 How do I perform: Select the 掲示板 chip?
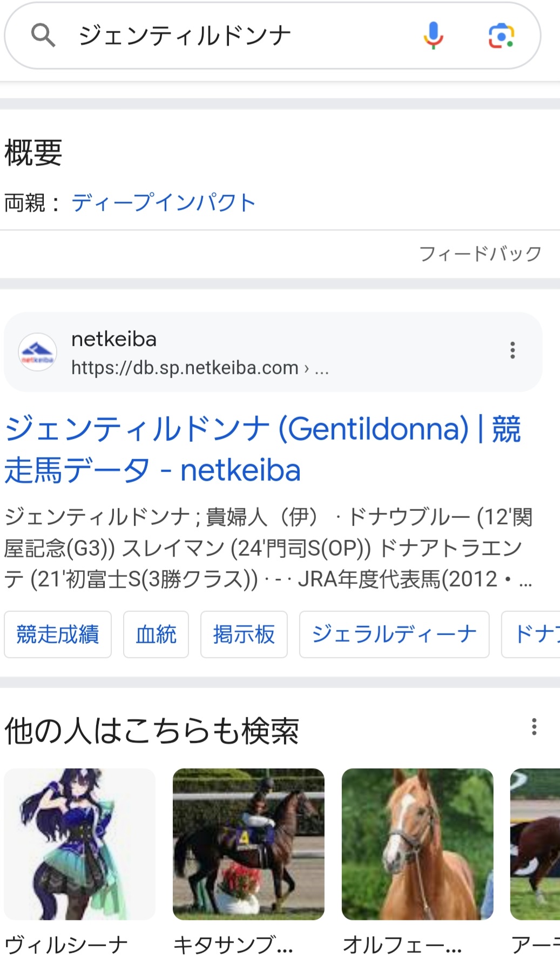click(244, 635)
